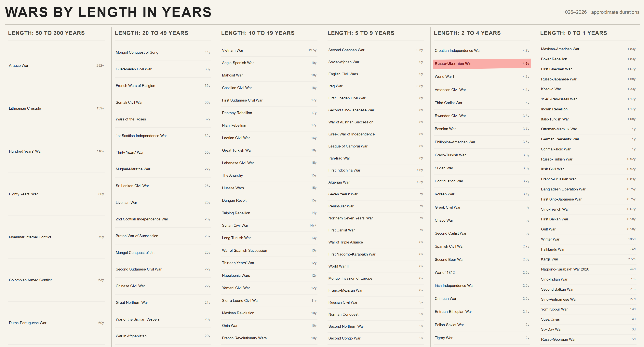Screen dimensions: 644x347
Task: Select the "Length: 0 to 1 Years" heading
Action: 573,33
